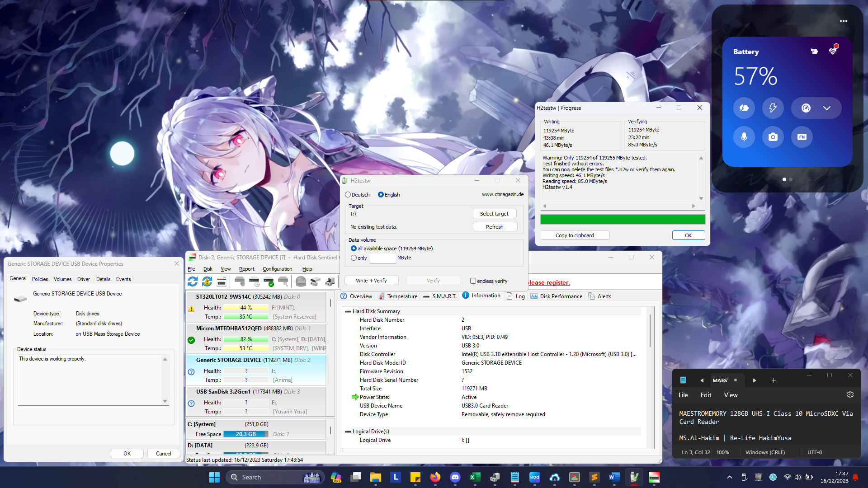The image size is (868, 488).
Task: Click the lightning bolt charging icon in widget
Action: [x=773, y=108]
